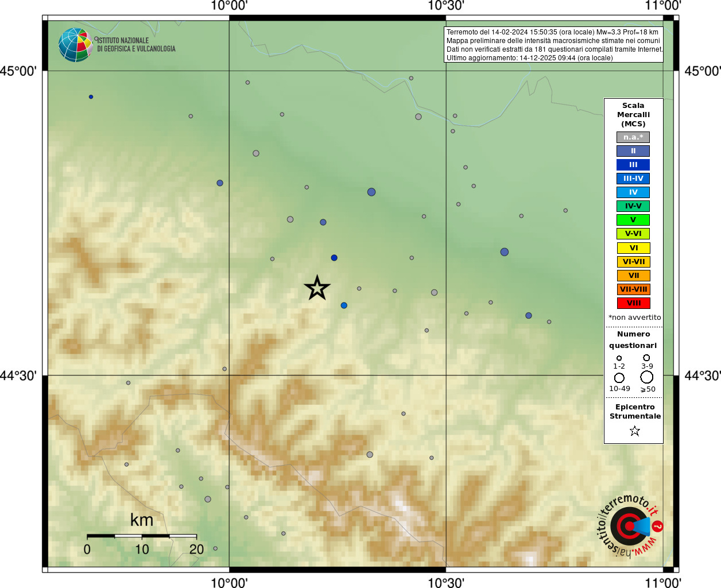Click the Numero questionari legend heading
The width and height of the screenshot is (721, 588).
pyautogui.click(x=633, y=340)
